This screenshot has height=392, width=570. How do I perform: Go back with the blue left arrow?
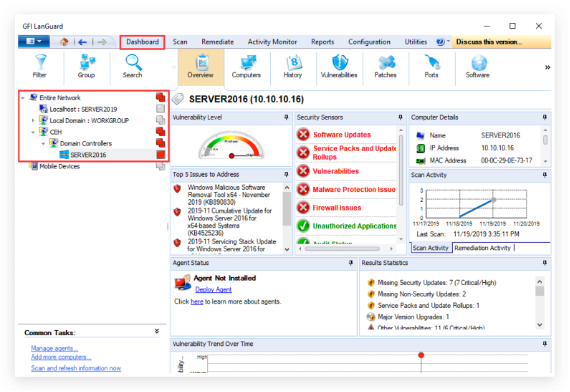tap(83, 42)
